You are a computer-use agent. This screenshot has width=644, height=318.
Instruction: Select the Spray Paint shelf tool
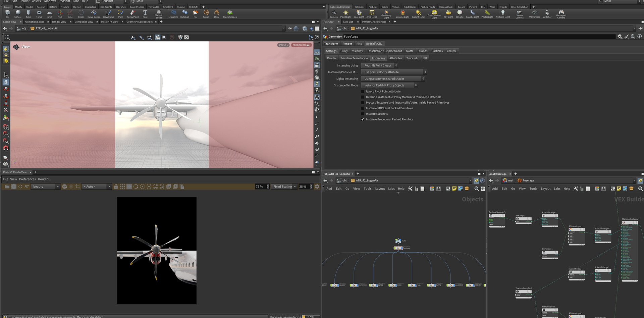pyautogui.click(x=132, y=13)
